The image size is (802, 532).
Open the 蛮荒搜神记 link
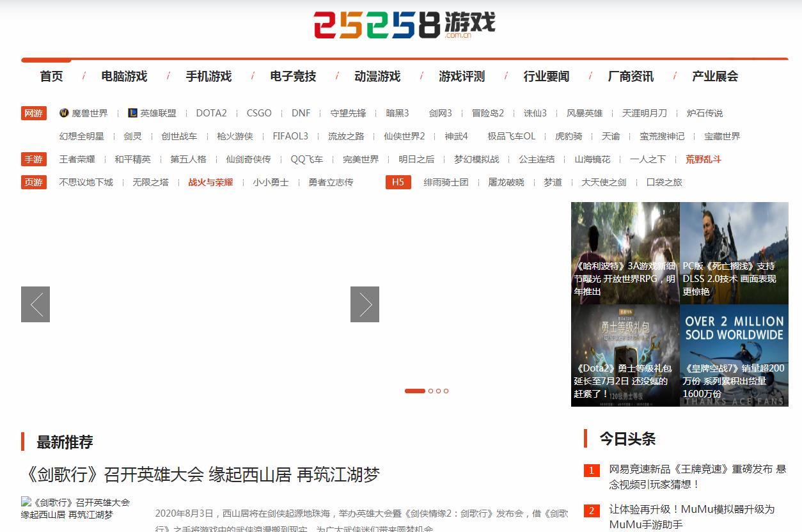pos(662,136)
